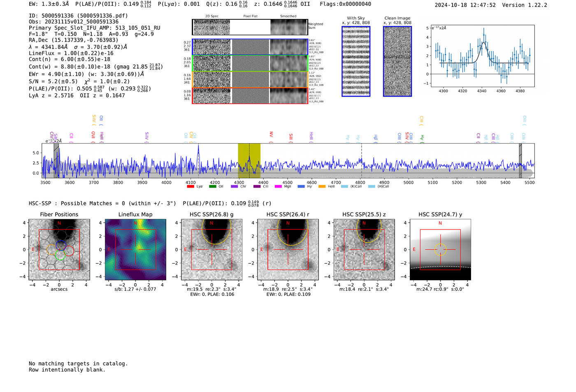The height and width of the screenshot is (392, 576).
Task: Select the orange-bordered fiber spectrum row
Action: 250,79
